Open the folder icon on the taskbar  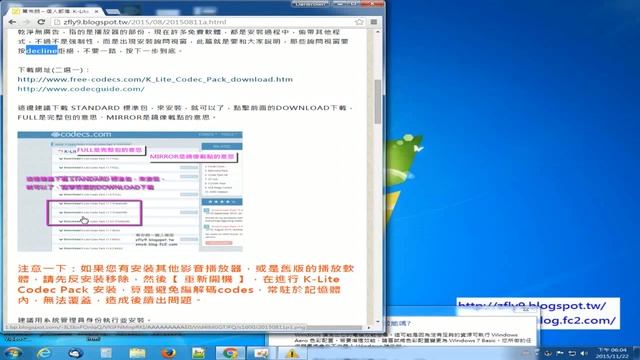pyautogui.click(x=137, y=353)
